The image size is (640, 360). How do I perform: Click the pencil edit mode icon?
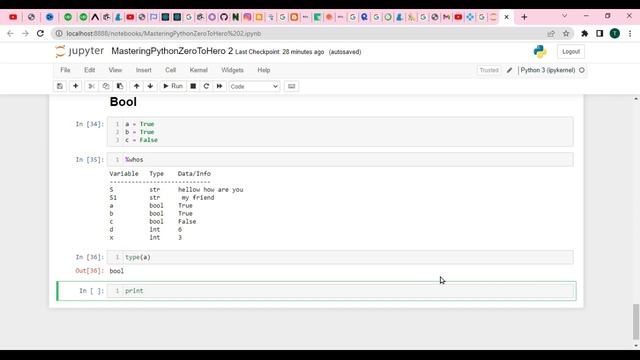click(x=509, y=70)
